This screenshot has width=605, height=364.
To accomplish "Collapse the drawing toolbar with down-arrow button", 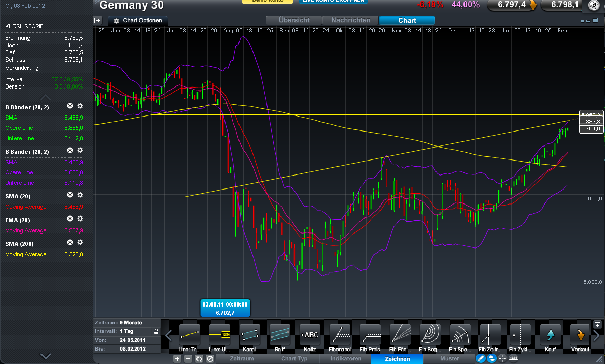I will pyautogui.click(x=597, y=324).
